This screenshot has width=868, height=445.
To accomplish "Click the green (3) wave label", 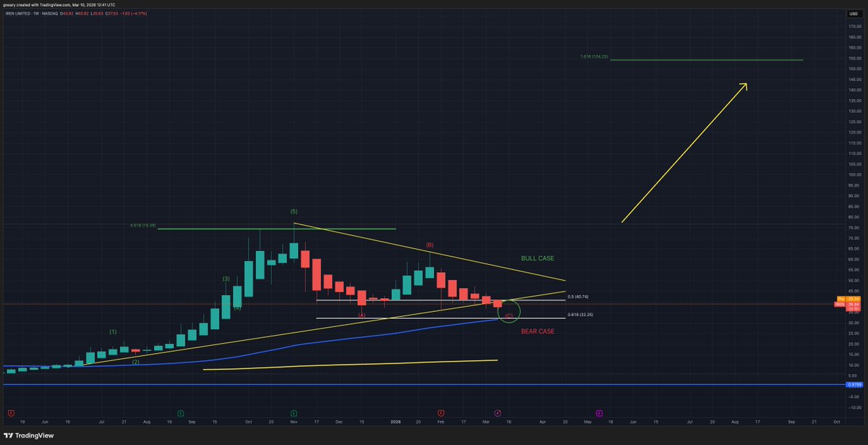I will point(226,279).
